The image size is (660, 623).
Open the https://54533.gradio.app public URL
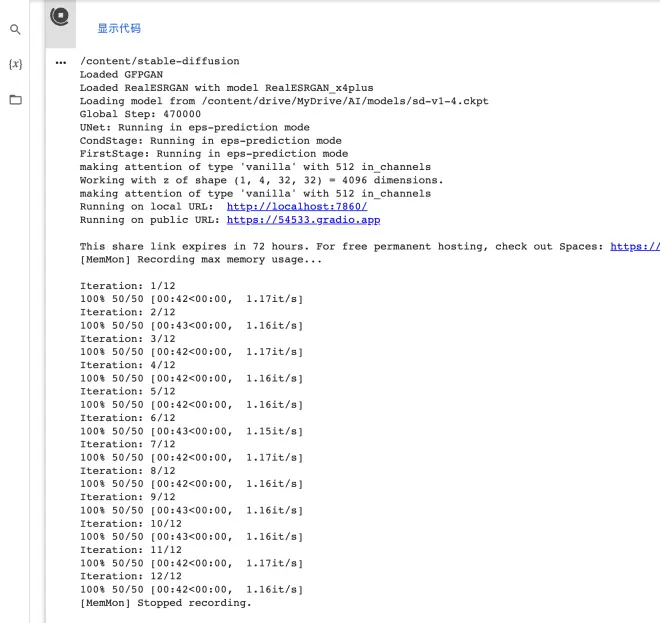[303, 220]
